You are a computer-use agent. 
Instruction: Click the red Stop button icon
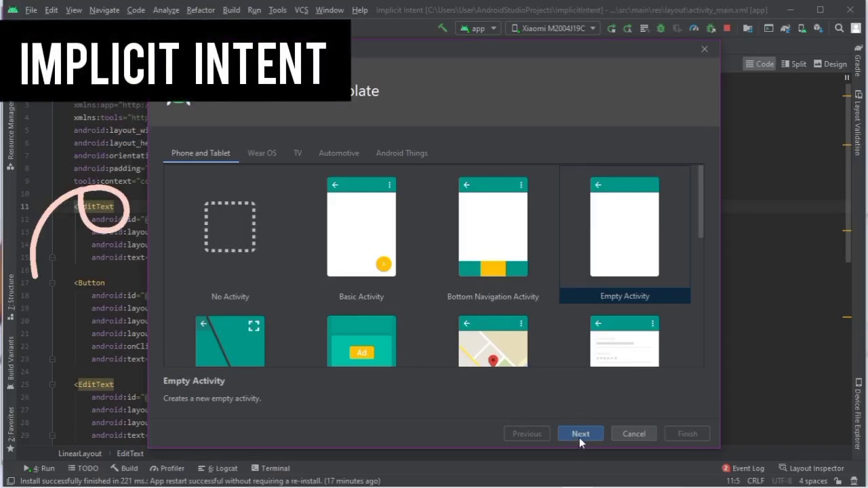point(727,28)
